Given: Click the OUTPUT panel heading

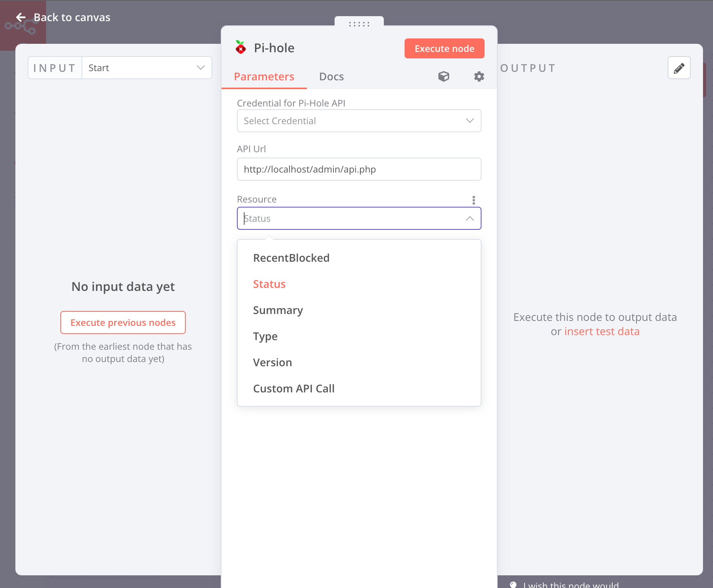Looking at the screenshot, I should coord(528,68).
